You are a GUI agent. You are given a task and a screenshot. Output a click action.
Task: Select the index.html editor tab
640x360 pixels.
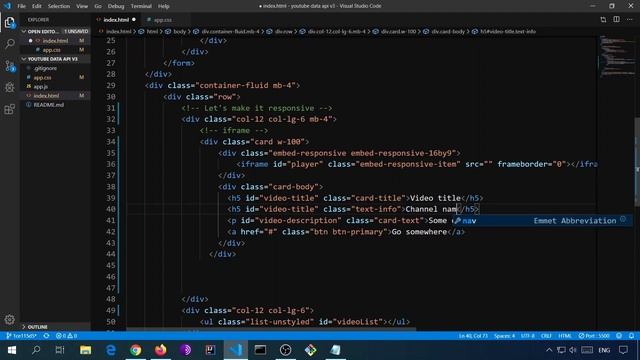click(116, 20)
